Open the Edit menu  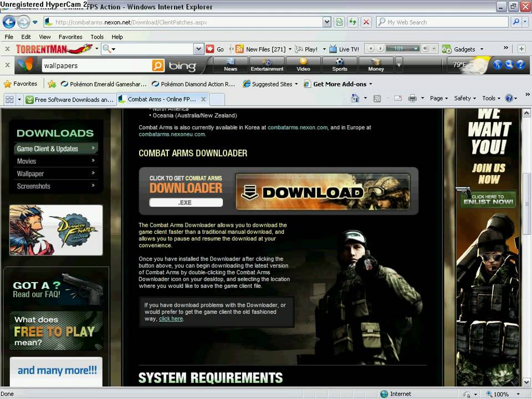coord(26,37)
